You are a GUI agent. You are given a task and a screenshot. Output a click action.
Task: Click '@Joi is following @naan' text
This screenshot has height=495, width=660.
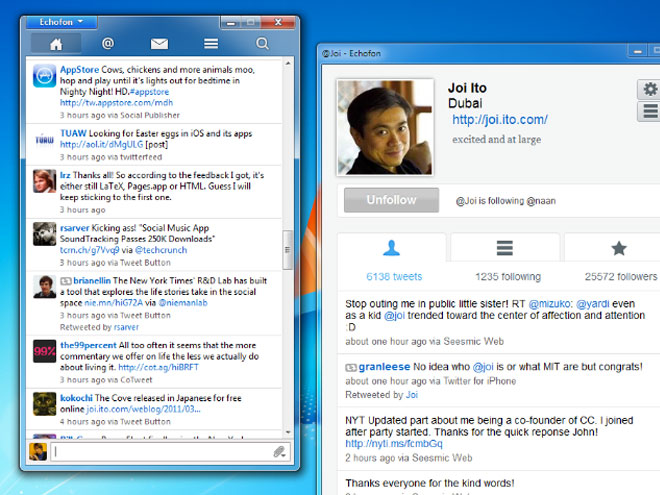pyautogui.click(x=506, y=201)
